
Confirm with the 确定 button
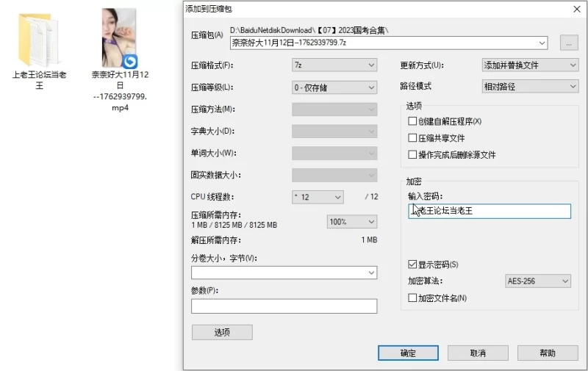click(x=408, y=353)
